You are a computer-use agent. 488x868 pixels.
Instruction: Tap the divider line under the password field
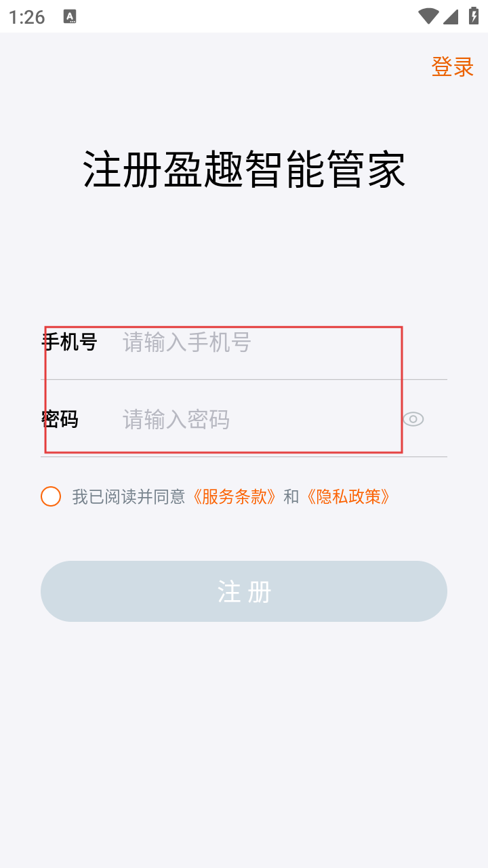tap(244, 457)
